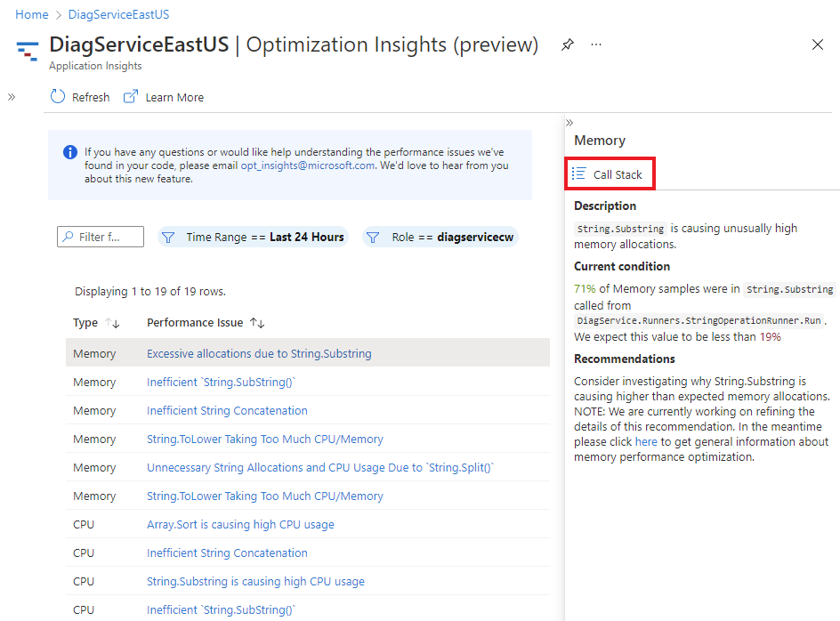Expand the left navigation chevron

coord(12,97)
